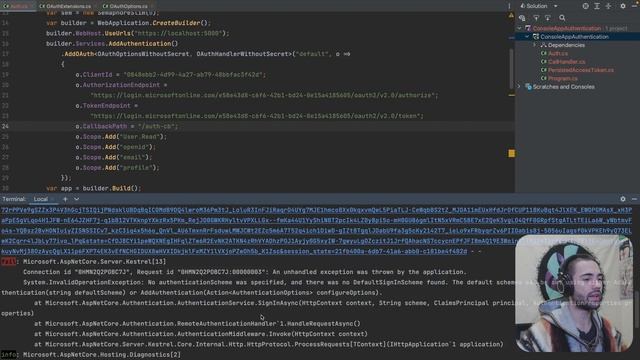Click the webcam overlay thumbnail
Screen dimensions: 640x360
click(574, 293)
